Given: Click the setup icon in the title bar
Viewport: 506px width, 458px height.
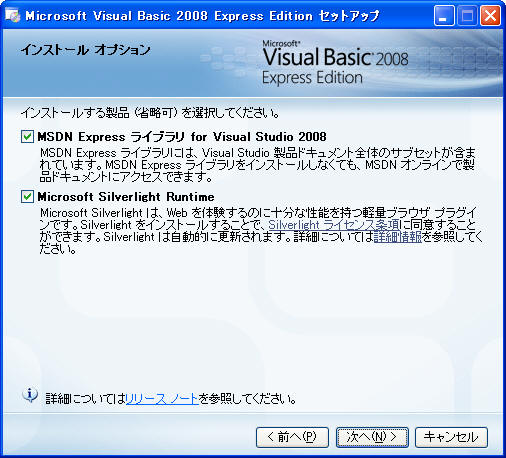Looking at the screenshot, I should pyautogui.click(x=12, y=15).
